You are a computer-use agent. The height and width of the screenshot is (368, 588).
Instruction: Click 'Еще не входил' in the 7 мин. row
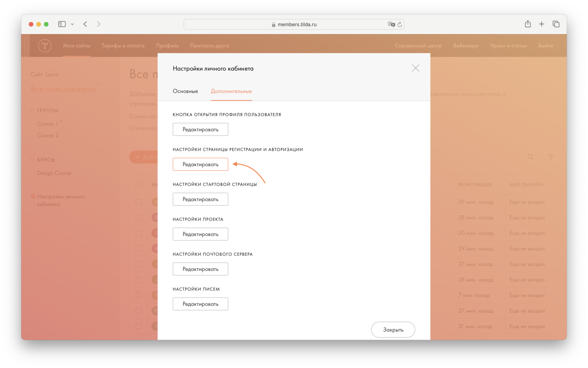(527, 295)
